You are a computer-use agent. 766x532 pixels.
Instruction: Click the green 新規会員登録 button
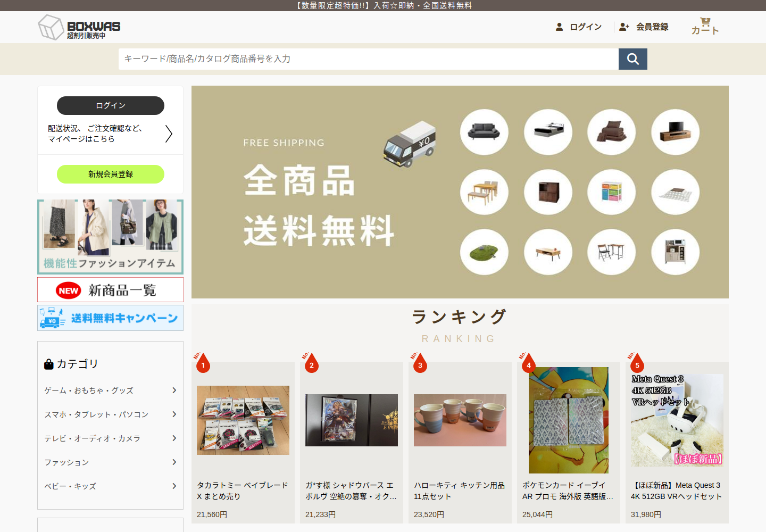[111, 174]
